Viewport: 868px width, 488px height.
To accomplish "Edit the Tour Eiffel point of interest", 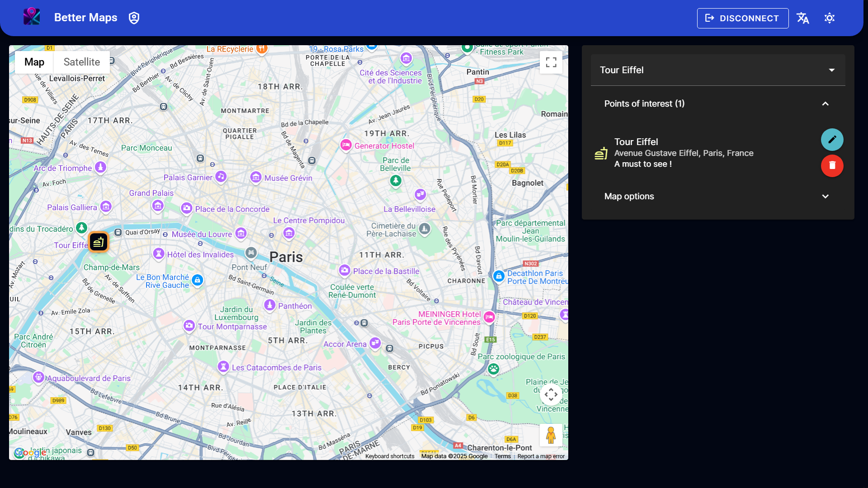I will tap(832, 140).
